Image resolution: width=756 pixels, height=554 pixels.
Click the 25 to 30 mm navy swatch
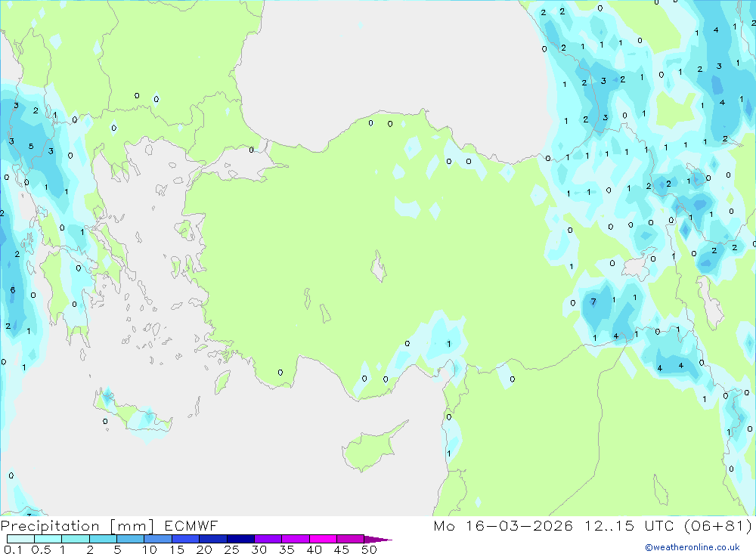point(240,539)
